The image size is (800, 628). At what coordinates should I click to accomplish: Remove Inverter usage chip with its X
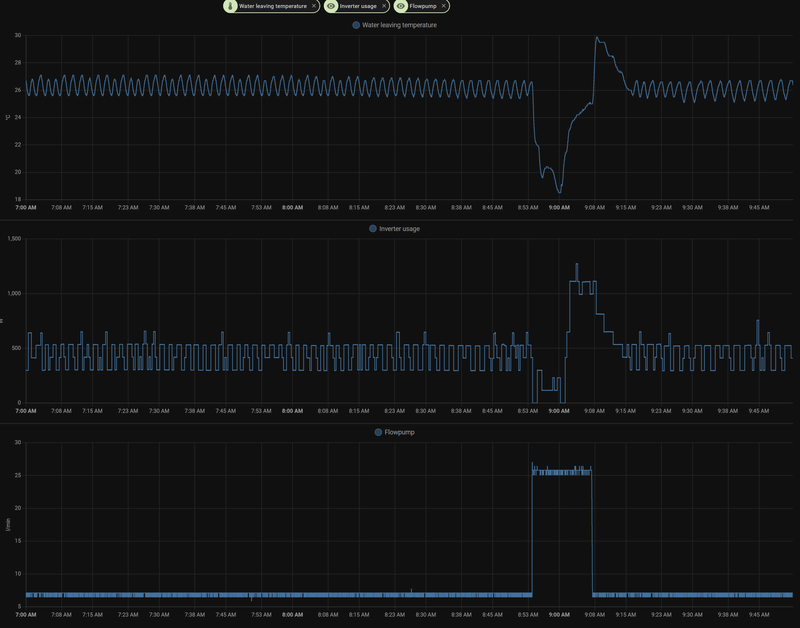pos(384,6)
